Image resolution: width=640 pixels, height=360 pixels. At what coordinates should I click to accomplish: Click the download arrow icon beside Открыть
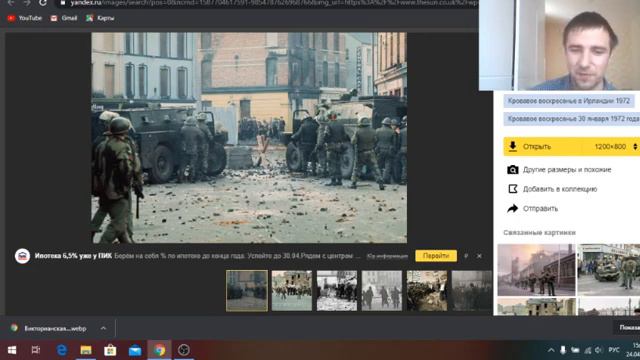pos(513,146)
